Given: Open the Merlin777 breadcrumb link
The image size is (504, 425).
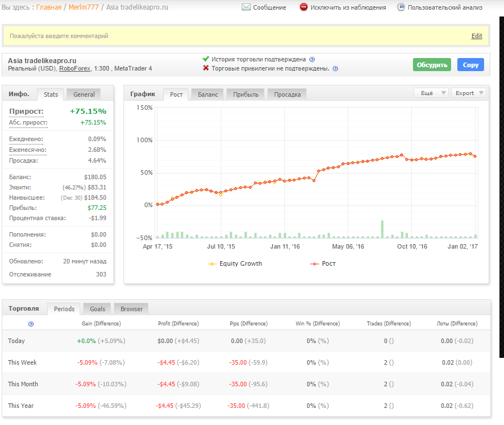Looking at the screenshot, I should [84, 7].
